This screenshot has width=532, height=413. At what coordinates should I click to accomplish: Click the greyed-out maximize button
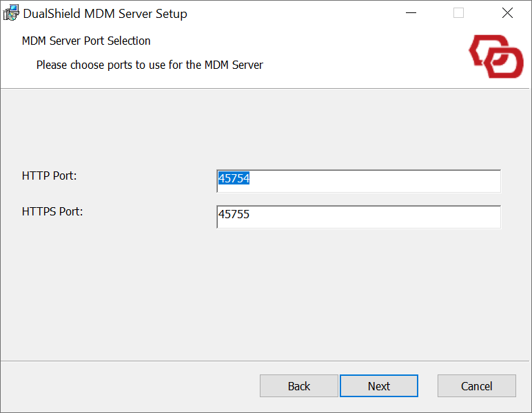point(458,13)
